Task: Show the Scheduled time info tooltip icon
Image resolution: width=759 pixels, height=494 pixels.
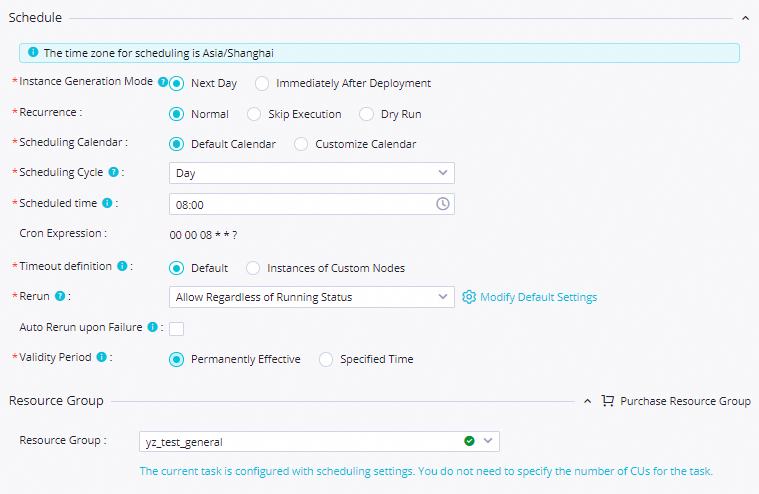Action: [x=107, y=203]
